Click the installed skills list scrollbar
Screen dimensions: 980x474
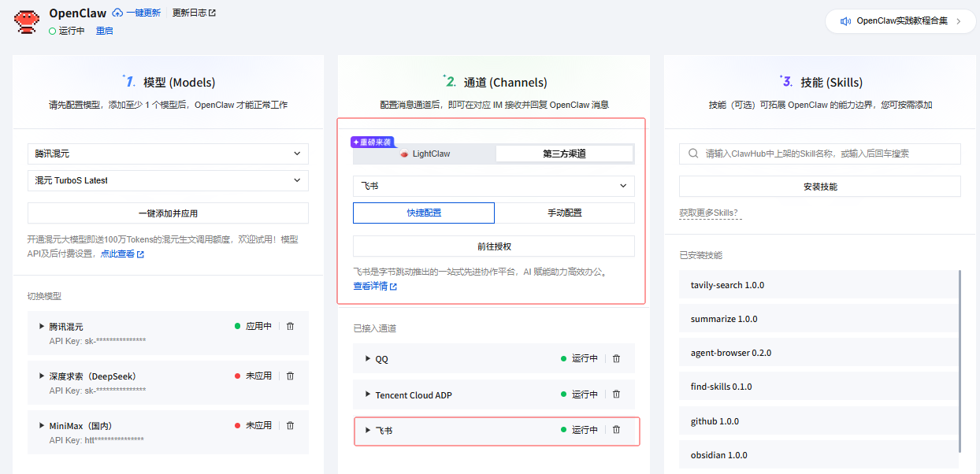click(960, 361)
